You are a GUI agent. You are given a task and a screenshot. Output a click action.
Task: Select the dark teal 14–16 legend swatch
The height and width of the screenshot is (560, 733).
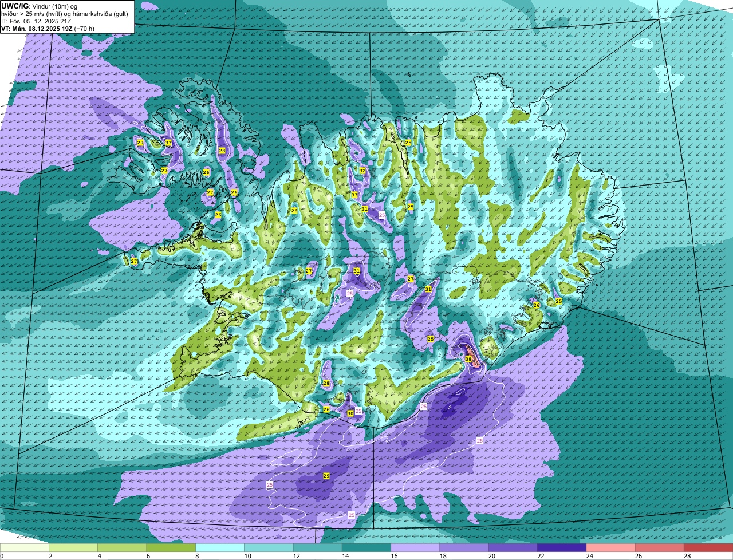(x=366, y=548)
